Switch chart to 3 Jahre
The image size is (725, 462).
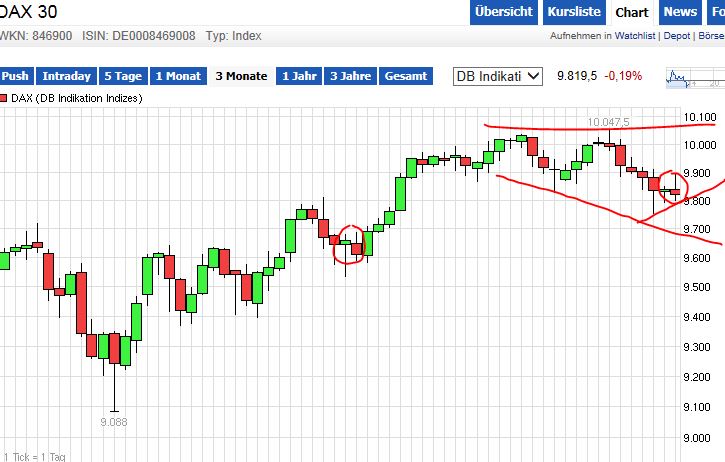(350, 76)
